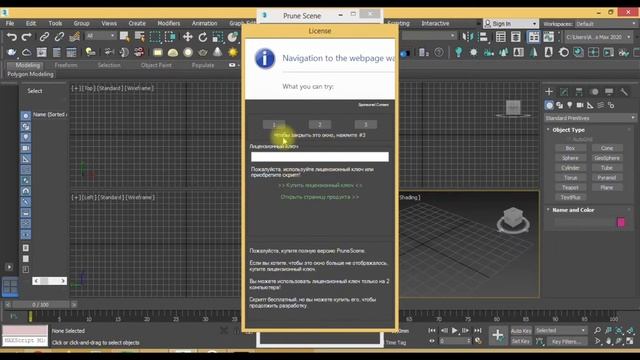The image size is (640, 360).
Task: Switch to the Object Paint ribbon tab
Action: pyautogui.click(x=156, y=65)
